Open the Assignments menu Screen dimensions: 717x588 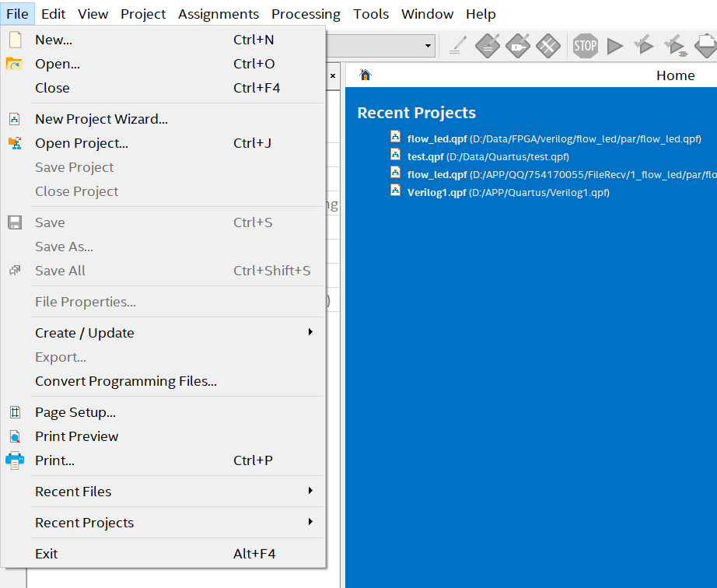tap(219, 14)
